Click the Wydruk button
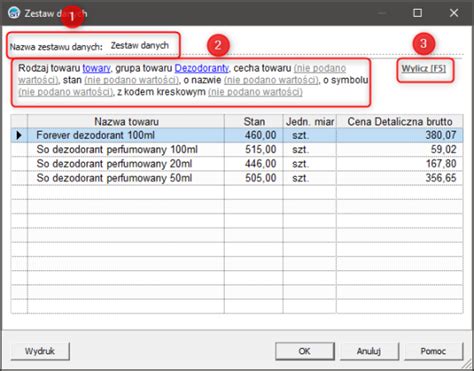Viewport: 474px width, 371px height. click(40, 351)
